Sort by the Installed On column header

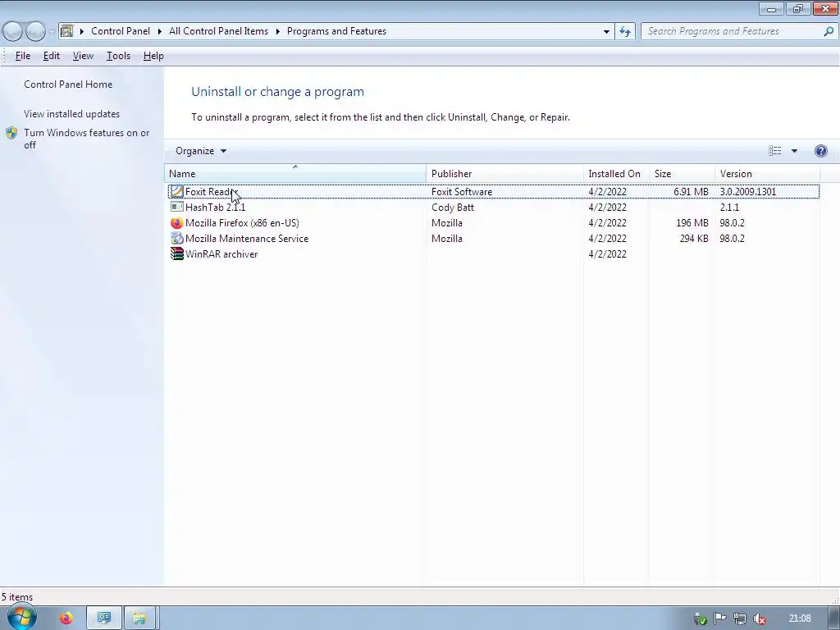point(616,174)
